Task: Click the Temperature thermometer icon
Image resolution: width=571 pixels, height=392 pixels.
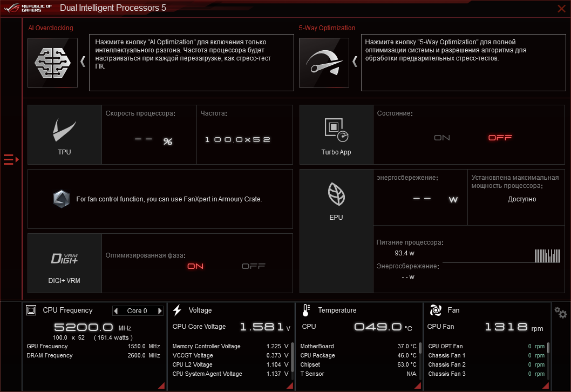Action: 306,310
